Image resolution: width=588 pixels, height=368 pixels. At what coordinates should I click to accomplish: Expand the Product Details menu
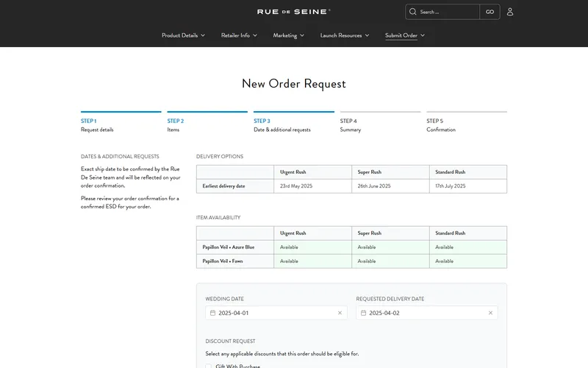point(183,35)
